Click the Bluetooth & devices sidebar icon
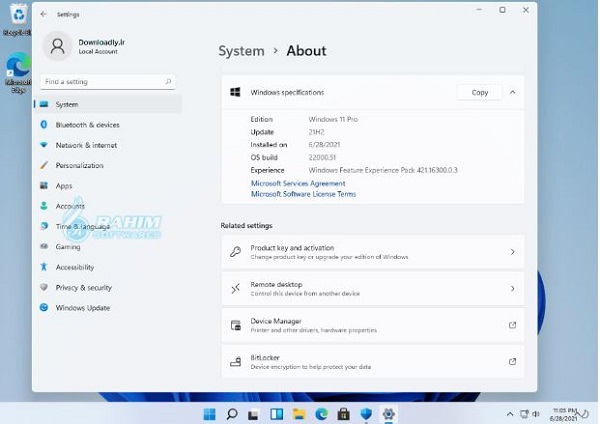 (x=44, y=125)
